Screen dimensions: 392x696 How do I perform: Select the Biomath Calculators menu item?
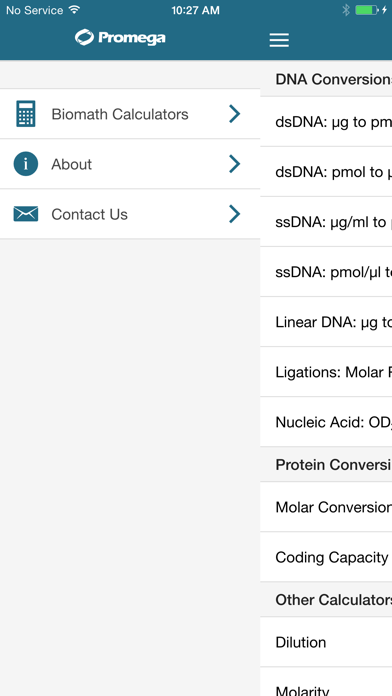pyautogui.click(x=130, y=114)
